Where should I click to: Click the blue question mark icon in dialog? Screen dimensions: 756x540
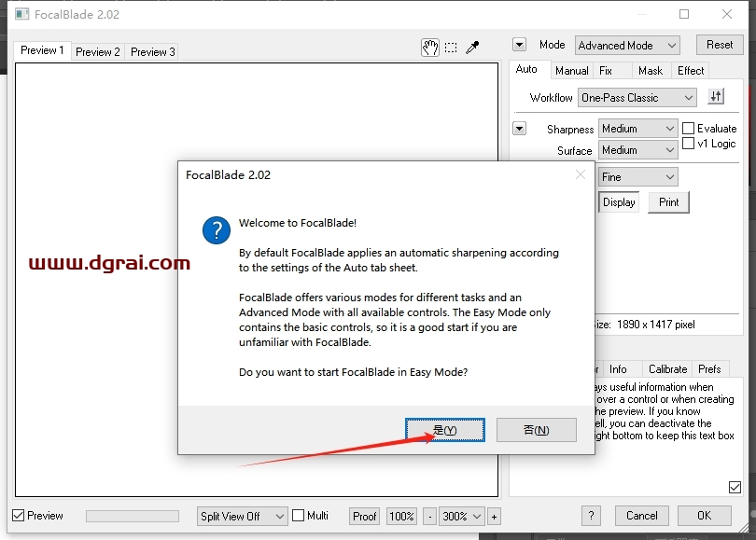point(216,230)
